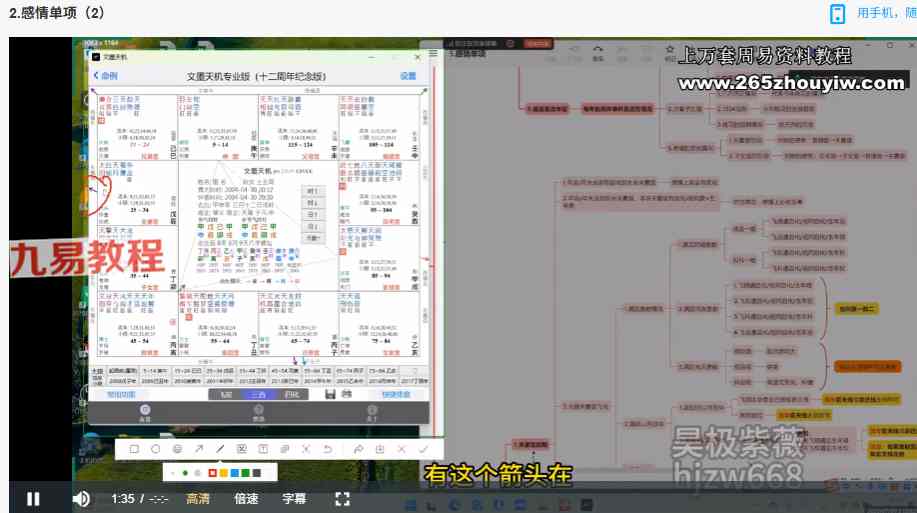The height and width of the screenshot is (513, 917).
Task: Open the 倍速 playback speed menu
Action: (x=246, y=498)
